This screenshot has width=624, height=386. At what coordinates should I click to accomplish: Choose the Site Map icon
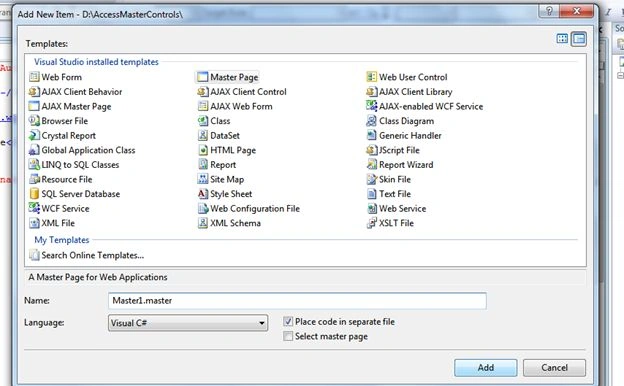click(x=203, y=179)
